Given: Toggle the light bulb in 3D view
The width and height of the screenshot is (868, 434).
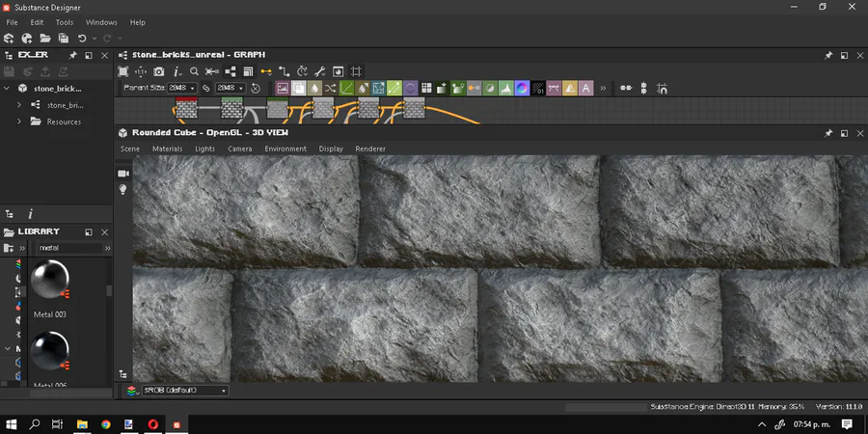Looking at the screenshot, I should (123, 190).
